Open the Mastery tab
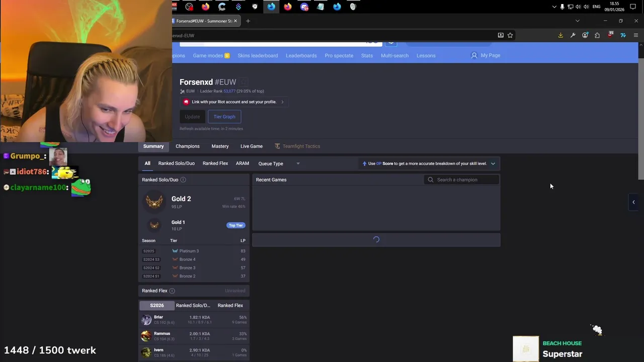Screen dimensions: 644x362 [x=220, y=146]
